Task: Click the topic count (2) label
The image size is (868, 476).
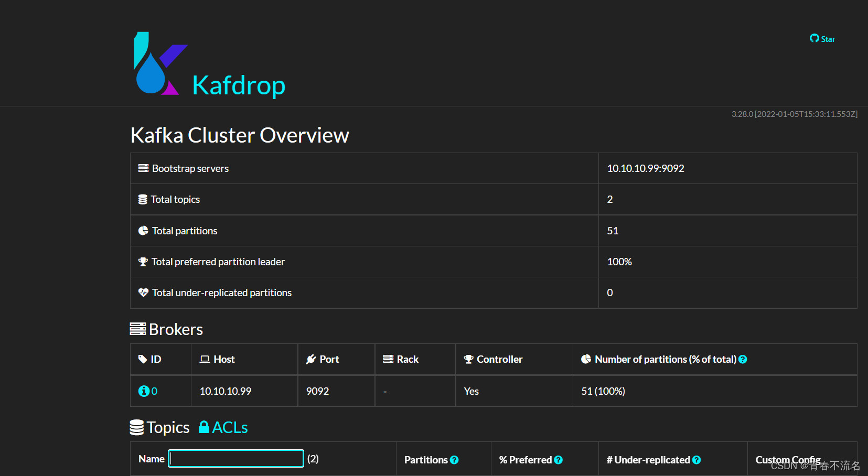Action: click(x=313, y=459)
